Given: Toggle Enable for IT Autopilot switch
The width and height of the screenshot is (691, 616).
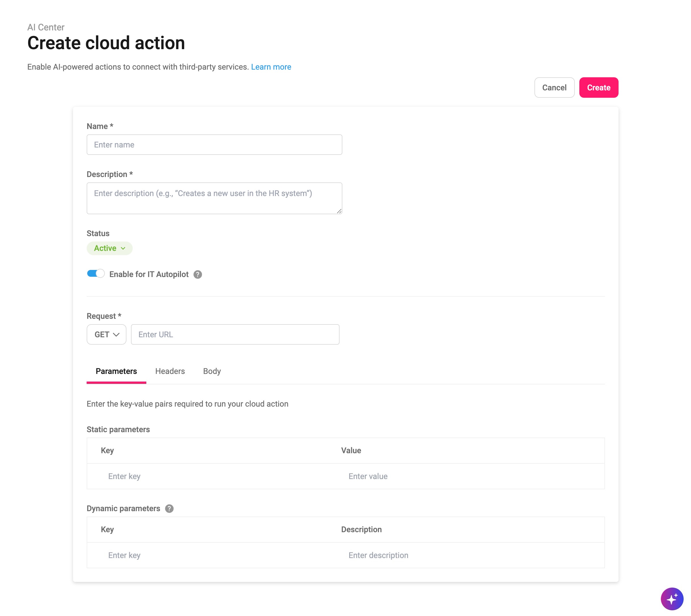Looking at the screenshot, I should tap(96, 273).
